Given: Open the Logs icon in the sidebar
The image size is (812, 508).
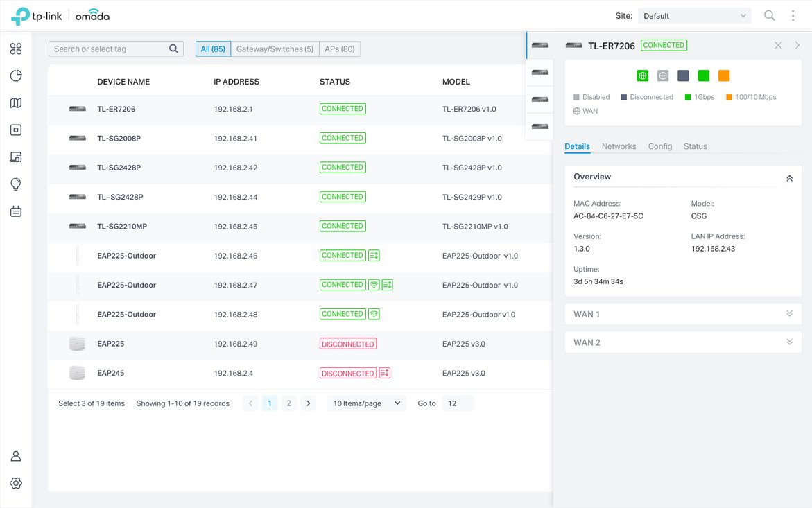Looking at the screenshot, I should coord(16,211).
